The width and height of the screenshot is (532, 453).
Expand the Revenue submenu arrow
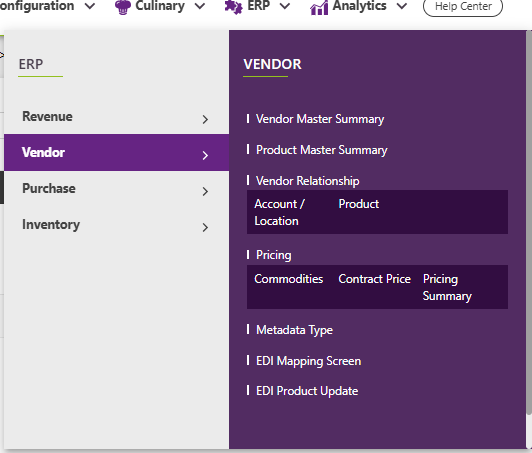point(205,119)
